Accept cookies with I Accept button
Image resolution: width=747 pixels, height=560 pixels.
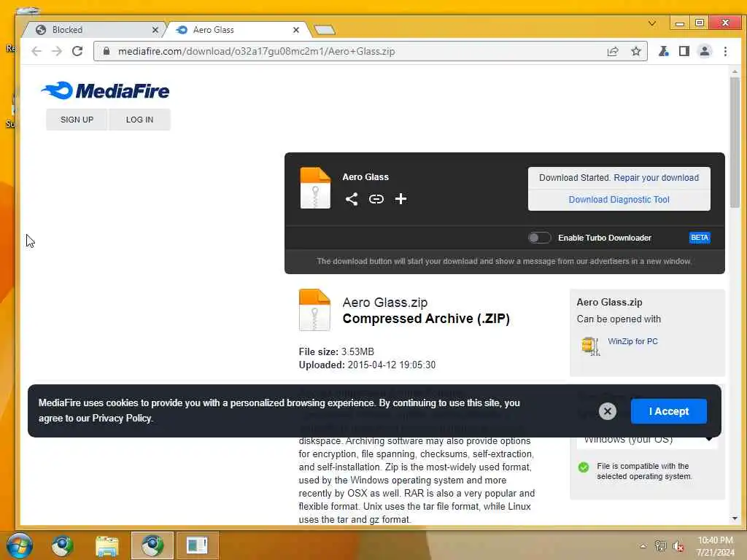[x=668, y=411]
